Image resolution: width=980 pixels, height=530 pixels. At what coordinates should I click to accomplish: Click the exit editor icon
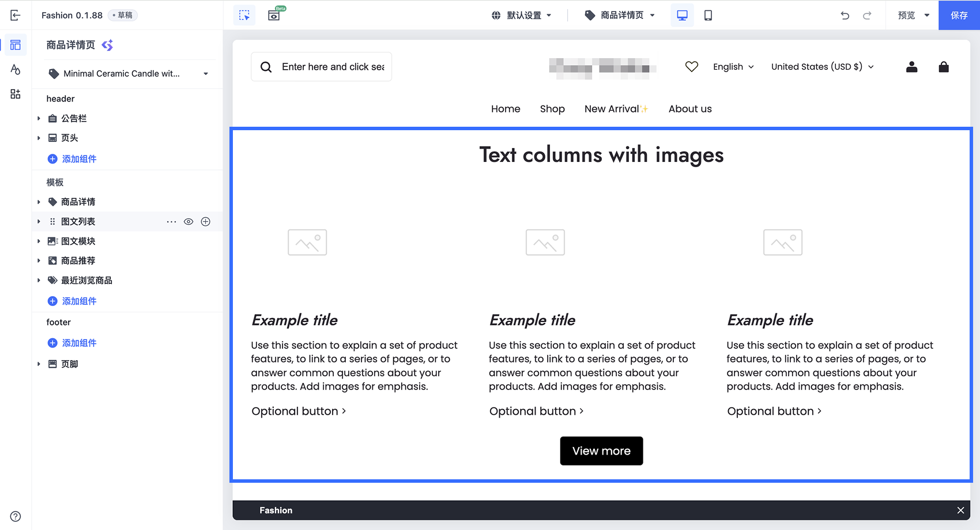click(16, 15)
